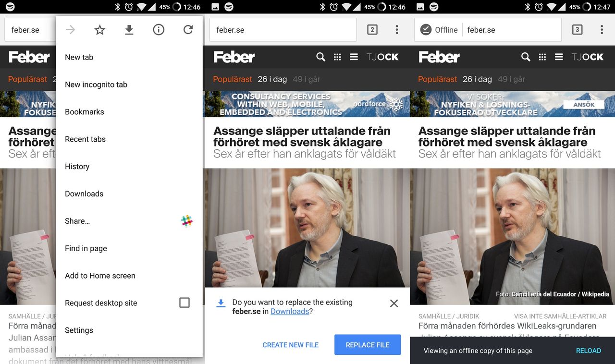Tap the download page arrow icon
This screenshot has height=364, width=615.
pos(129,30)
